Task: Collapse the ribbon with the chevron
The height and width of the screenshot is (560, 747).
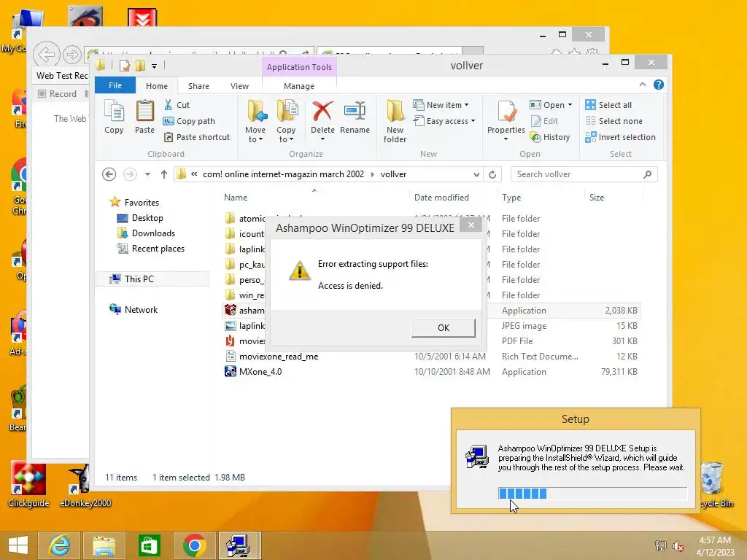Action: 642,85
